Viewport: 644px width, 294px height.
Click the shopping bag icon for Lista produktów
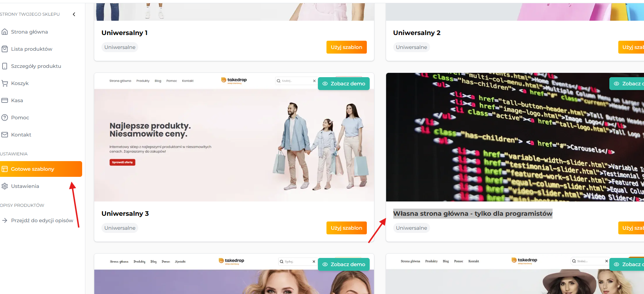(x=5, y=49)
